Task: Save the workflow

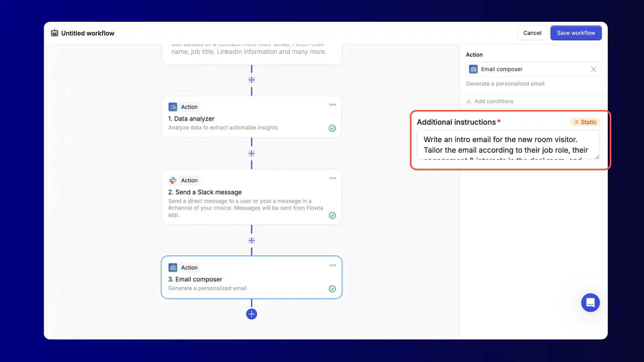Action: tap(576, 33)
